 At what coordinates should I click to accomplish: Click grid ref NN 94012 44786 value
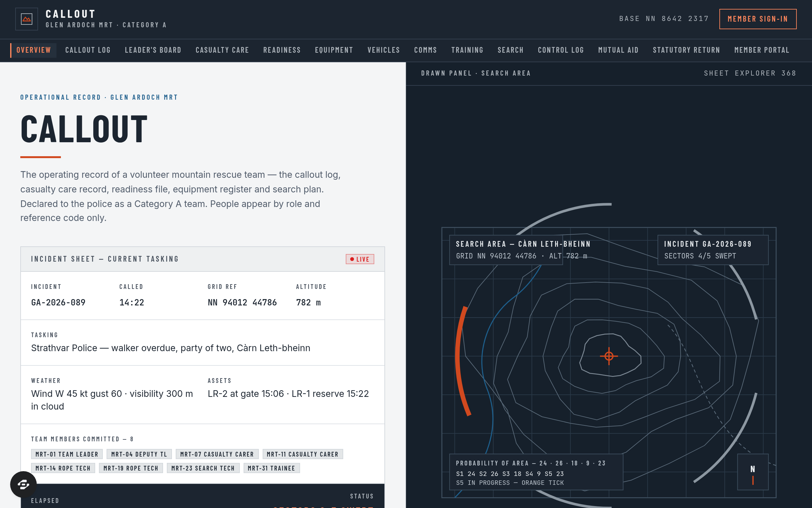(242, 302)
